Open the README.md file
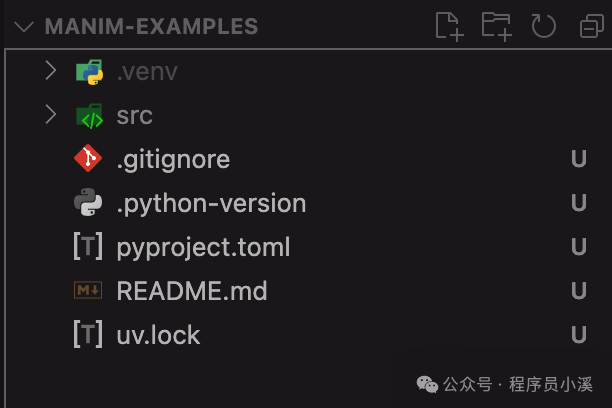This screenshot has width=612, height=408. 192,291
